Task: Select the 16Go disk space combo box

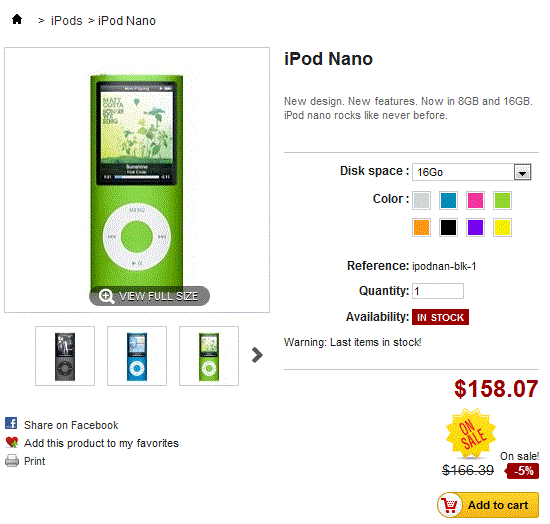Action: click(471, 172)
